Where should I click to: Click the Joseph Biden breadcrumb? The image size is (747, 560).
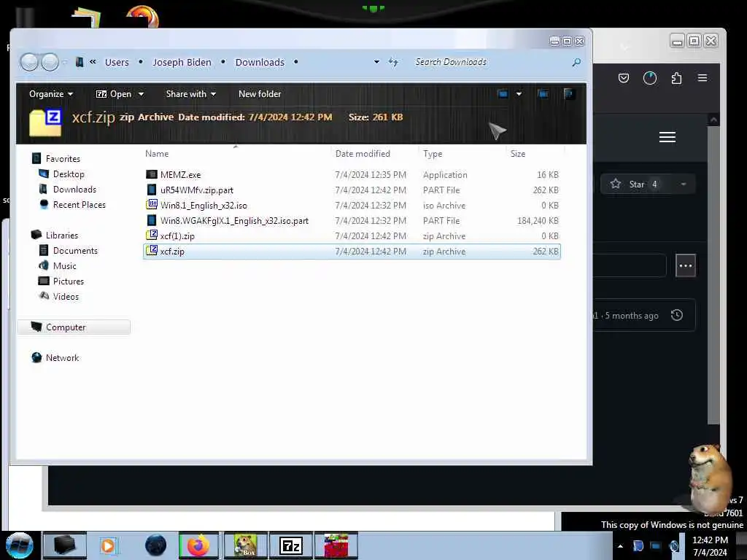coord(182,63)
